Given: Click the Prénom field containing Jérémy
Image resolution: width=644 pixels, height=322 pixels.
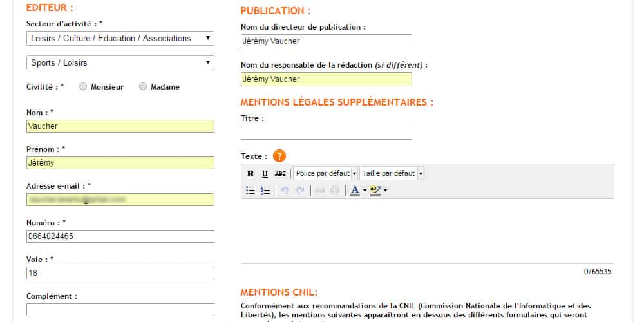Looking at the screenshot, I should (120, 163).
